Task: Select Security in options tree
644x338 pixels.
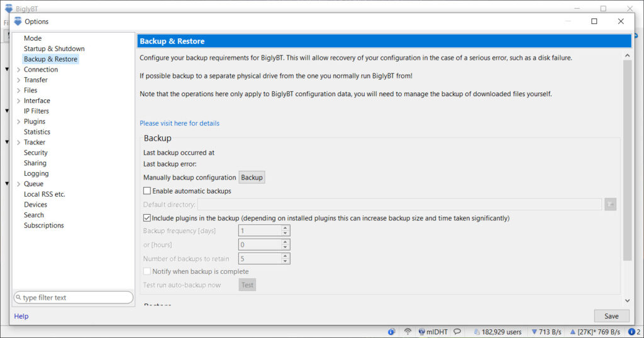Action: (36, 153)
